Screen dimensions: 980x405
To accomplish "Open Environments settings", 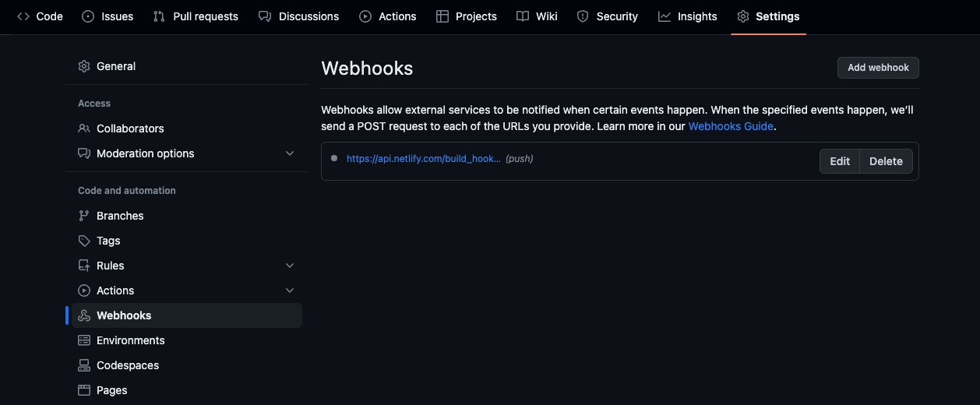I will 187,340.
